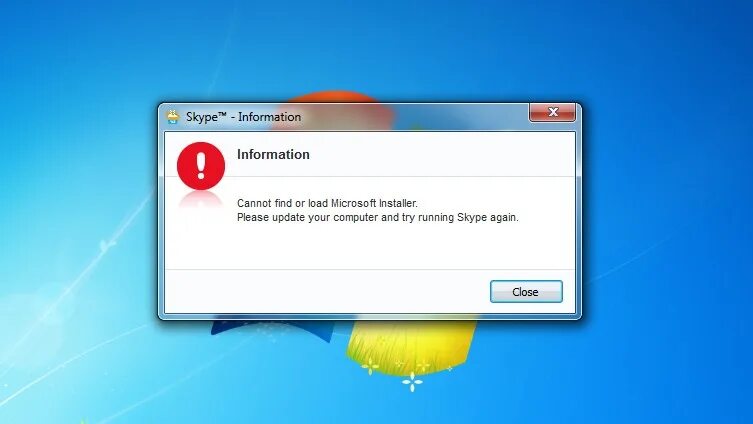The height and width of the screenshot is (424, 753).
Task: Click the "Cannot find or load Microsoft Installer" line
Action: click(328, 203)
